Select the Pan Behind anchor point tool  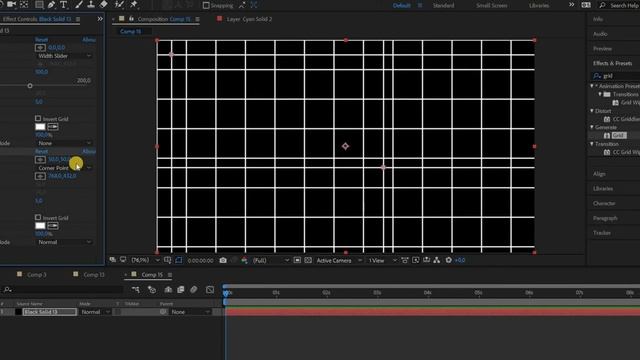pos(24,4)
